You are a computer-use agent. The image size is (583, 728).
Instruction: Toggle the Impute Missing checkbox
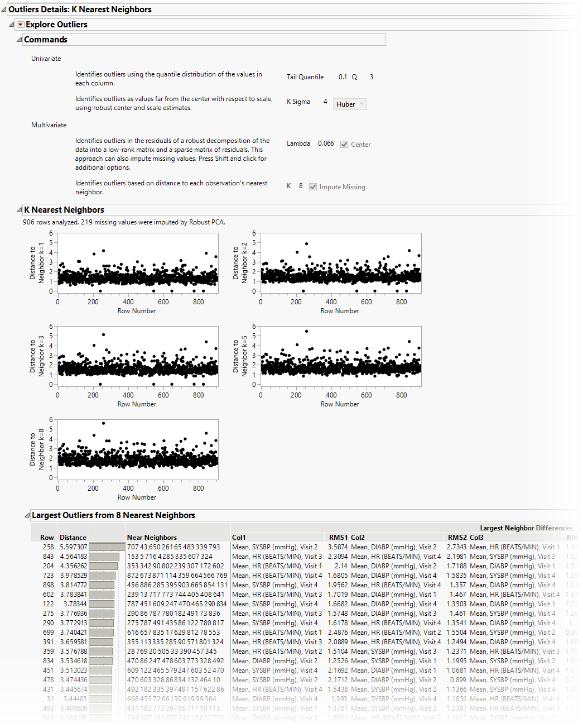click(313, 187)
